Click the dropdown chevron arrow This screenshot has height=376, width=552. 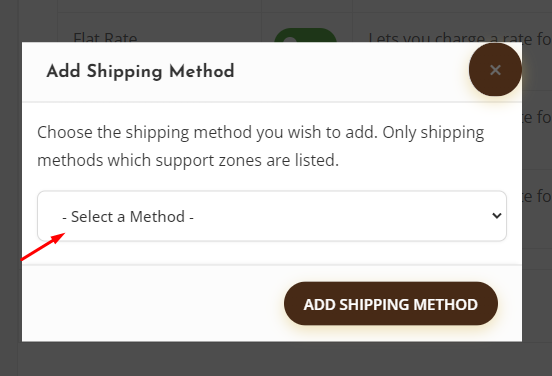click(x=497, y=215)
